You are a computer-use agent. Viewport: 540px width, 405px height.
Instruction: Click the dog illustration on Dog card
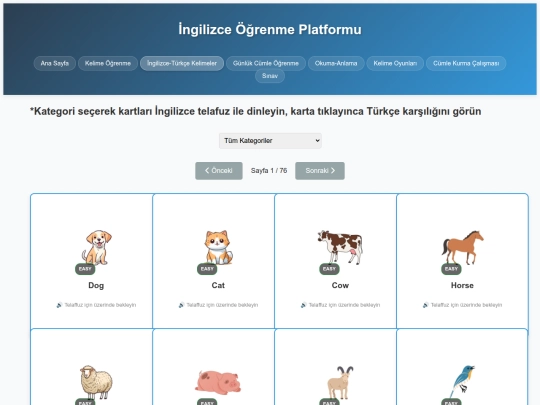96,248
